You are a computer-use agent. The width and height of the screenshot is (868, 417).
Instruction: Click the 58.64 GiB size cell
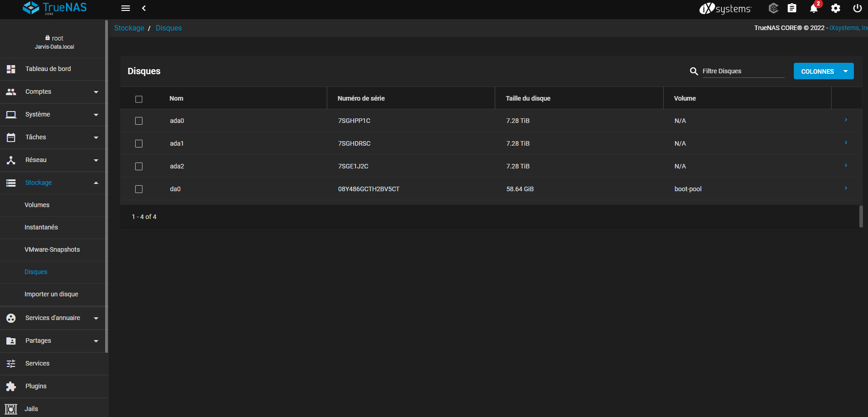coord(520,189)
